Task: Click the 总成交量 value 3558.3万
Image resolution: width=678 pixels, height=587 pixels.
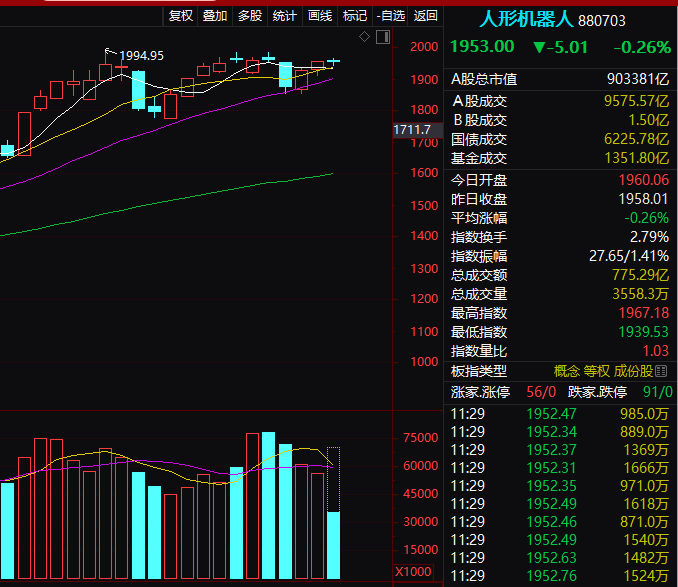Action: point(640,294)
